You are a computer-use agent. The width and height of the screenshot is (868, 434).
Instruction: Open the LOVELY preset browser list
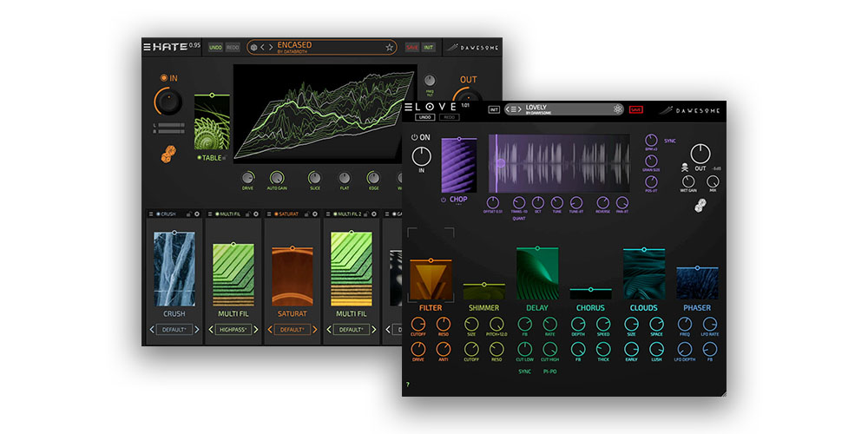point(515,109)
